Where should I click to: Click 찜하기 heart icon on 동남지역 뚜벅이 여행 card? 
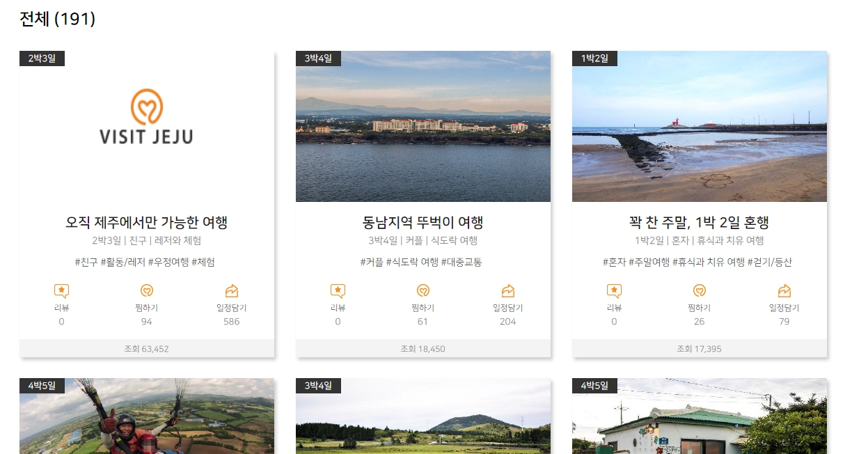(423, 291)
